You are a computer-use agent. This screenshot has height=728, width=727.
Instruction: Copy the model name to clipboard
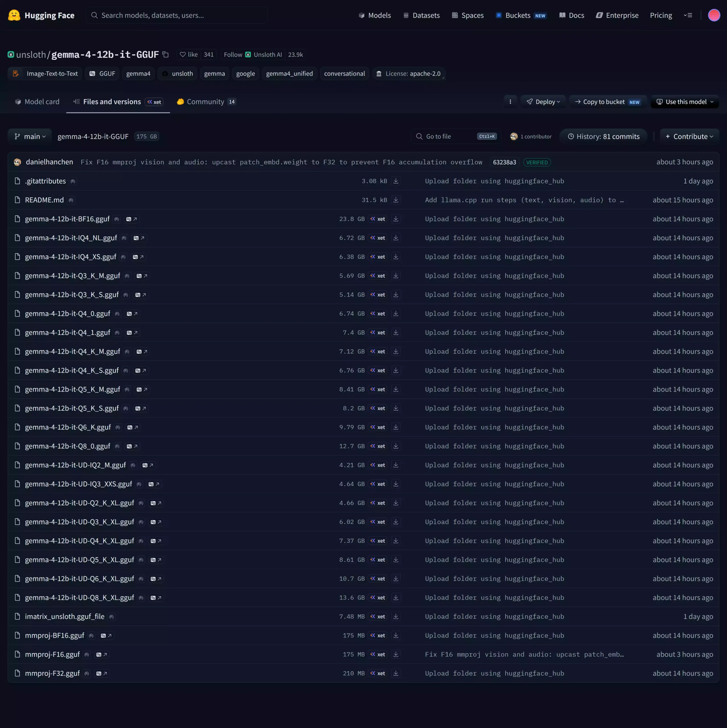coord(165,55)
